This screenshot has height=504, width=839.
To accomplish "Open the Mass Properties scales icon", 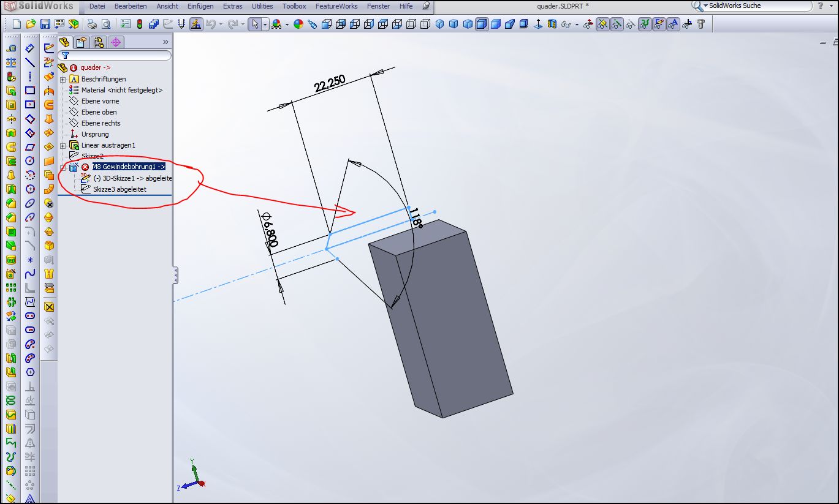I will 10,62.
